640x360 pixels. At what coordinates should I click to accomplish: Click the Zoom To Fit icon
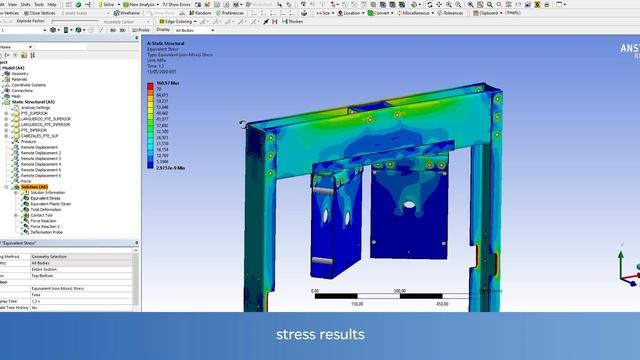(x=471, y=4)
